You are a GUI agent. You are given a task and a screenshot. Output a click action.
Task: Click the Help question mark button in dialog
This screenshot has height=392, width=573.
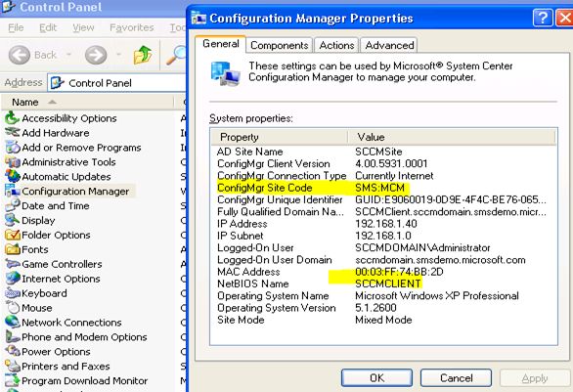coord(543,18)
